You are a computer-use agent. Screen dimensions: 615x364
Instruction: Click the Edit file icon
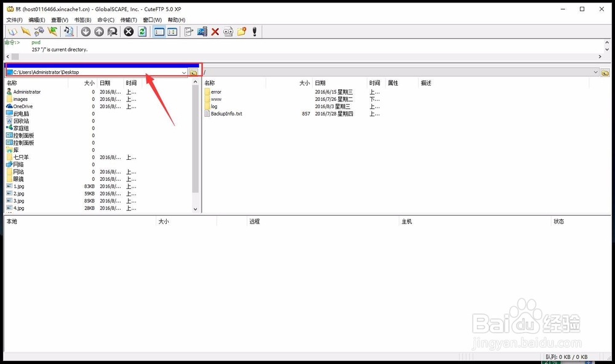coord(189,32)
